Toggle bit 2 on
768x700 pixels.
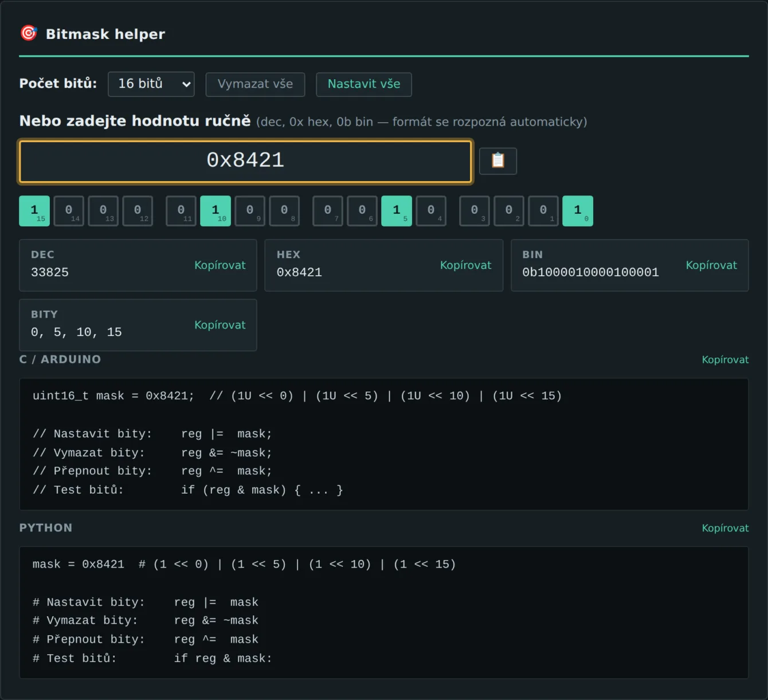[509, 211]
